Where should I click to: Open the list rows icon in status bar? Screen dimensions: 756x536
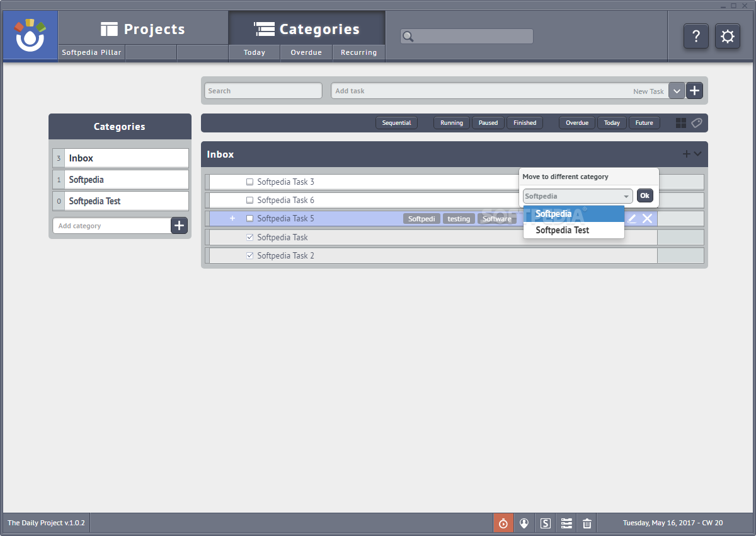tap(566, 523)
